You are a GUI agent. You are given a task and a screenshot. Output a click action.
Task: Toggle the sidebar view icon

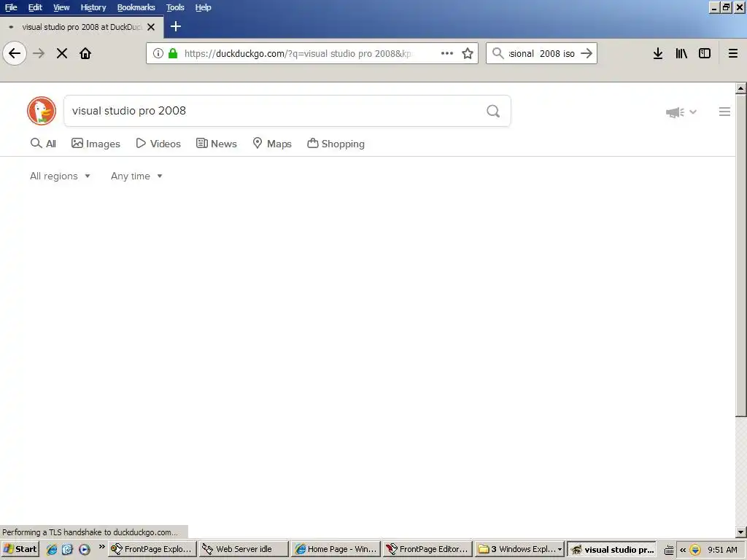click(x=705, y=53)
